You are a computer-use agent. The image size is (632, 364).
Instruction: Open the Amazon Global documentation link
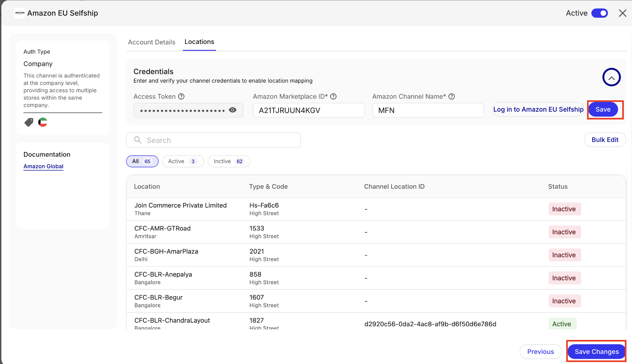[x=43, y=166]
